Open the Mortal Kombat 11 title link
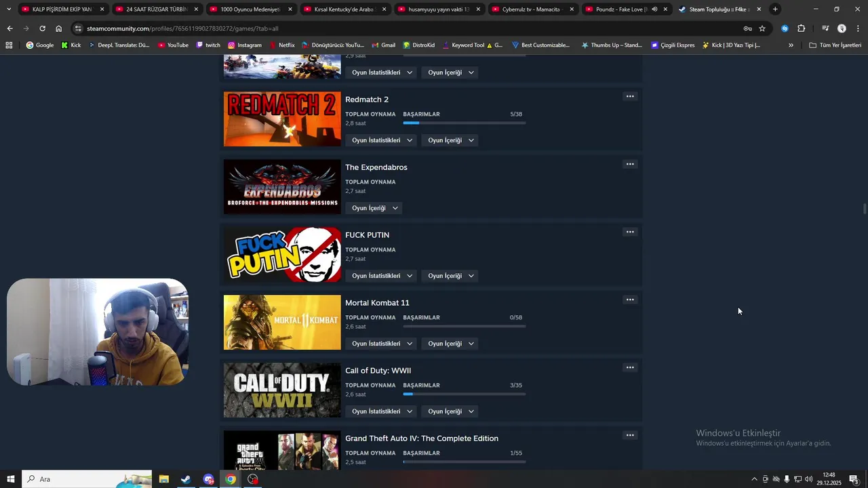The image size is (868, 488). tap(377, 303)
